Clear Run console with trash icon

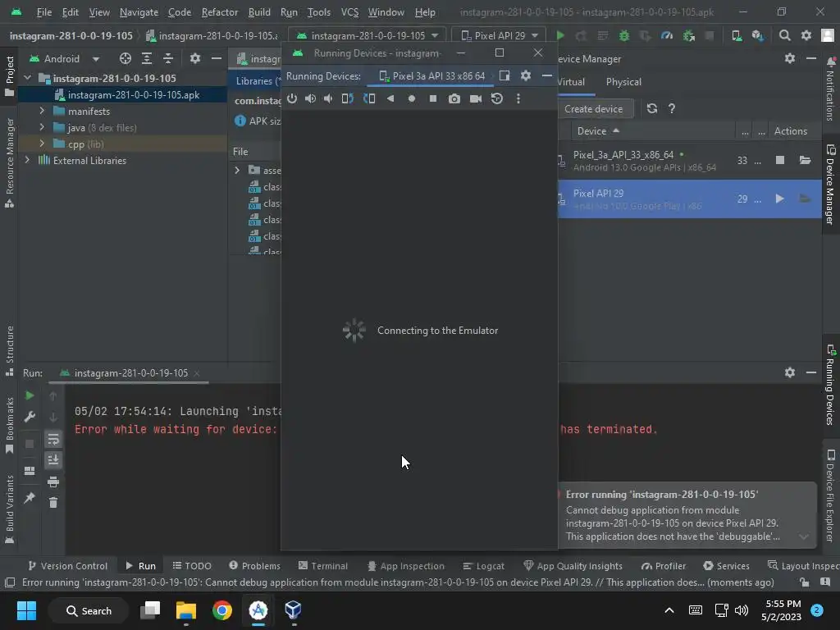pyautogui.click(x=53, y=503)
